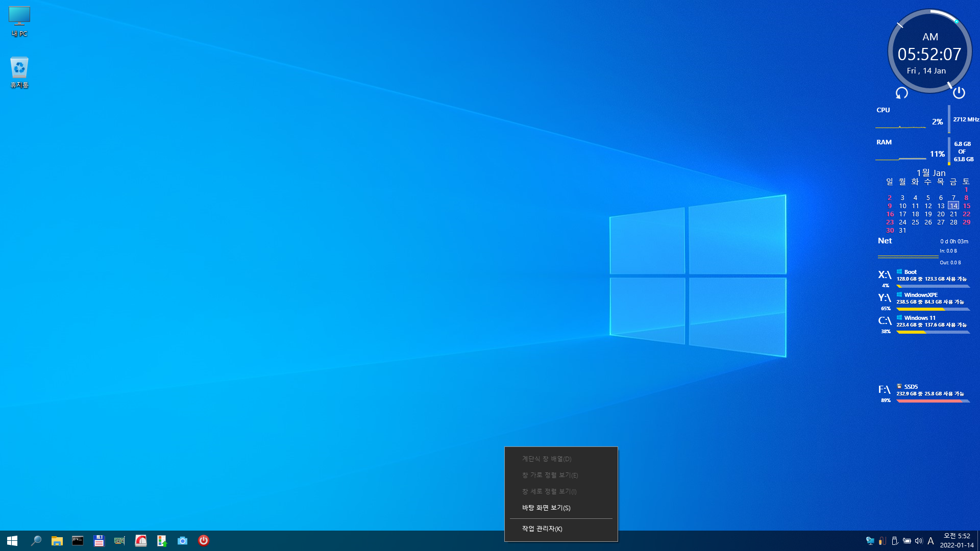Open the green circuit board taskbar icon

coord(119,541)
